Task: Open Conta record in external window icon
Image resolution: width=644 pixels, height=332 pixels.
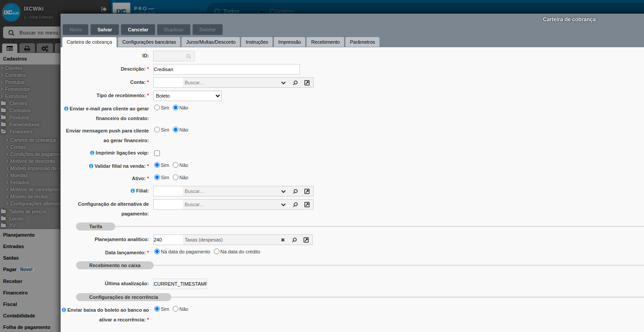Action: click(x=307, y=83)
